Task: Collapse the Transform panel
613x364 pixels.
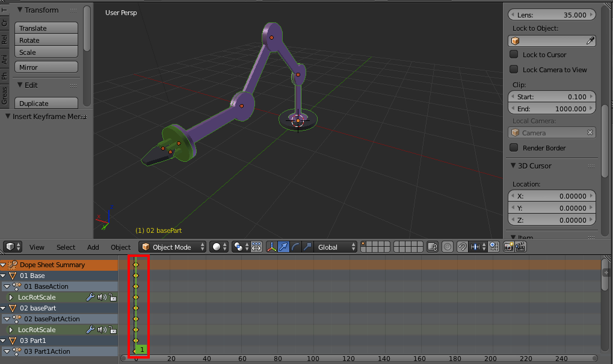Action: click(19, 10)
